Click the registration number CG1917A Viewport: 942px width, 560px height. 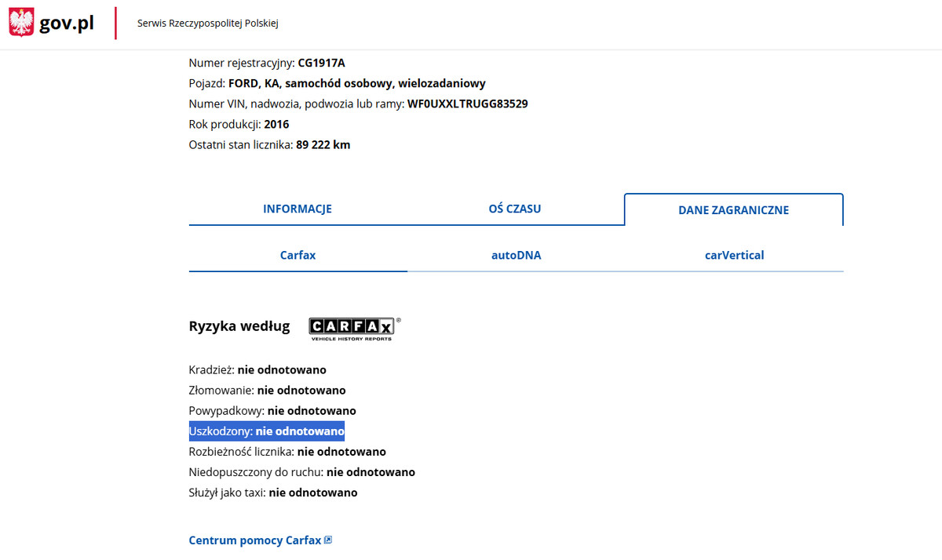click(x=321, y=63)
